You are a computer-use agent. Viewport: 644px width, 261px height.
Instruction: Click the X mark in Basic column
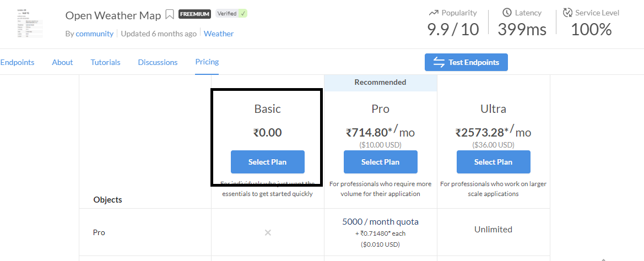click(268, 232)
